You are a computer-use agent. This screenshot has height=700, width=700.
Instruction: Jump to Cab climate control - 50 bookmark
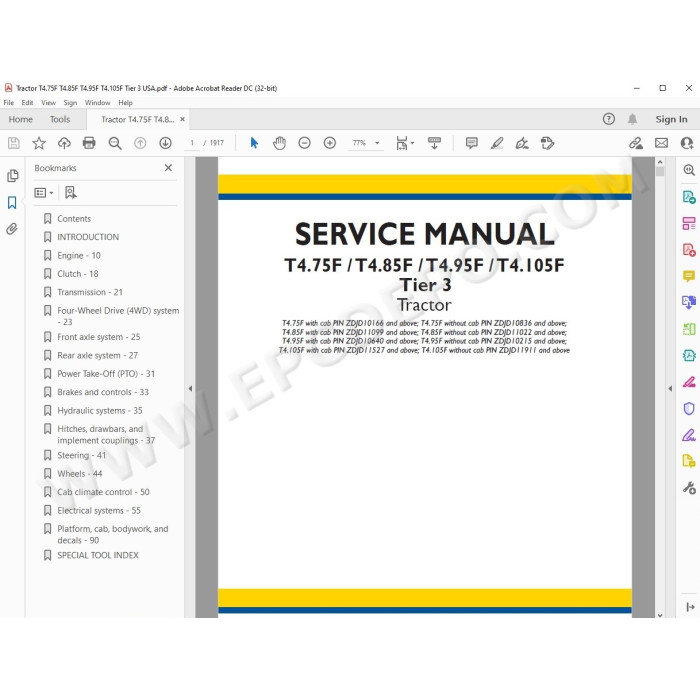[103, 492]
